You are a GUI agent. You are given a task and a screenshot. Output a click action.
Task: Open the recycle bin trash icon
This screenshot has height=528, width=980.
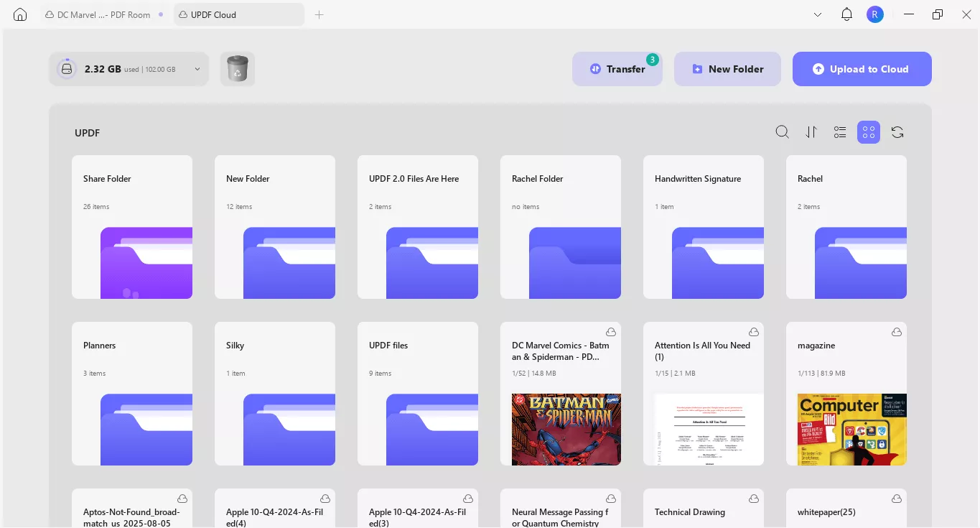(238, 69)
